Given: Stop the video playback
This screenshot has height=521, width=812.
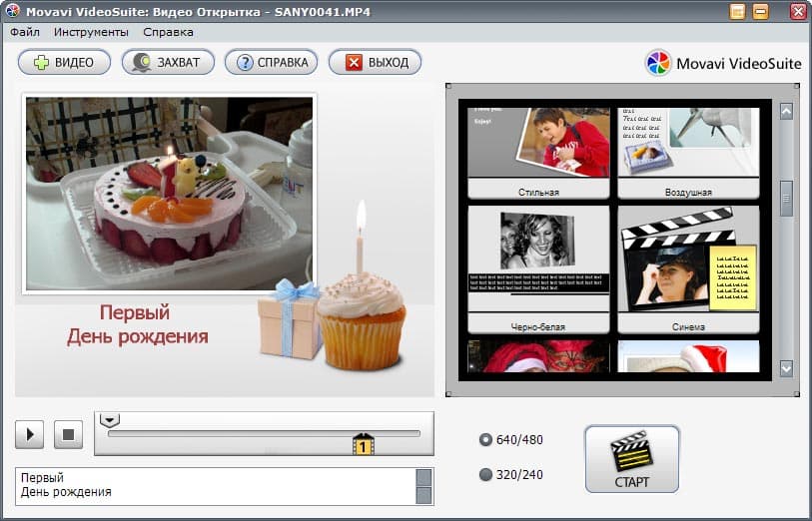Looking at the screenshot, I should tap(68, 434).
